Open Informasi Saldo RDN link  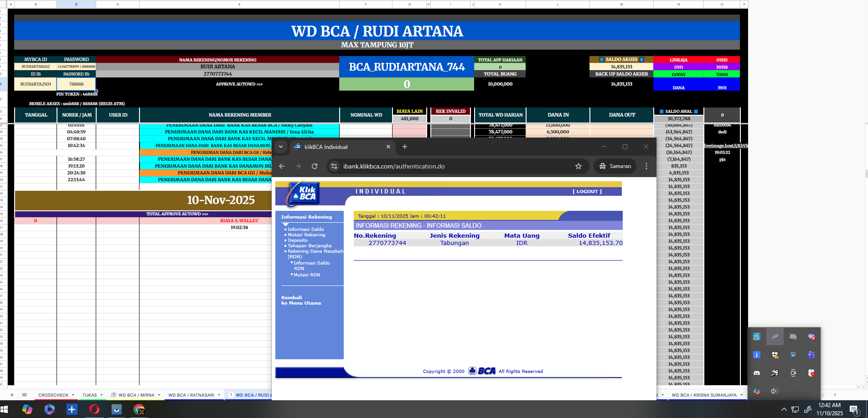[x=312, y=266]
